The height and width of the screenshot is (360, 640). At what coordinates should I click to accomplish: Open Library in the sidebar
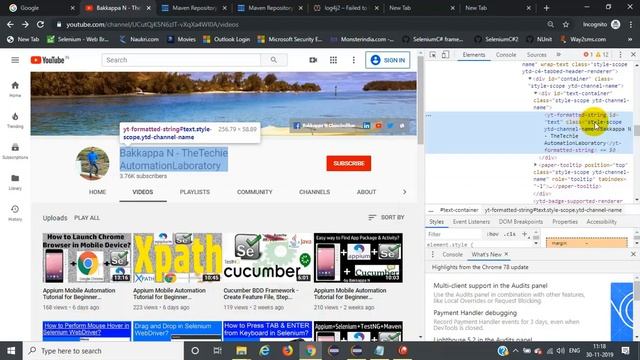point(15,182)
